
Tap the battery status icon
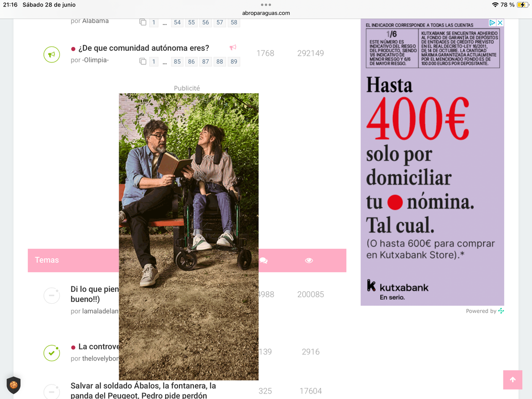tap(523, 5)
